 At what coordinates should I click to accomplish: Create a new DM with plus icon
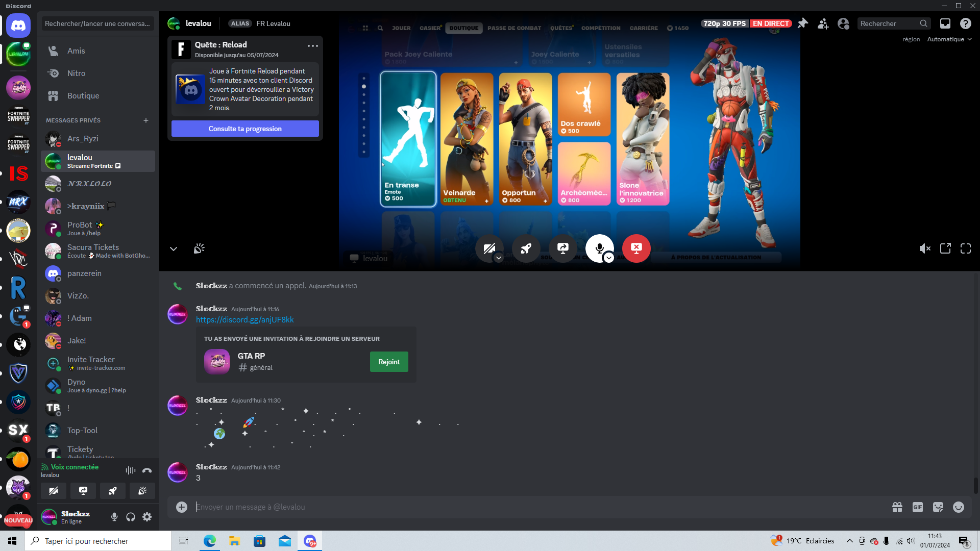click(146, 120)
